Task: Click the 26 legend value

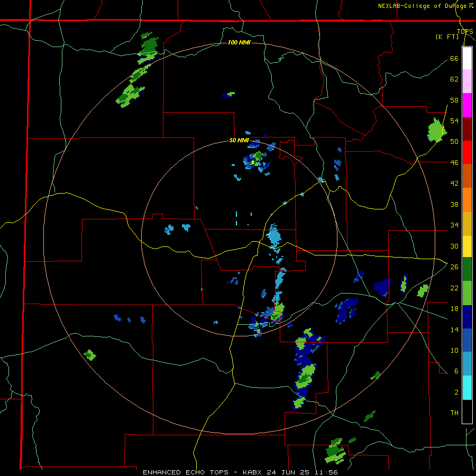Action: click(x=454, y=267)
